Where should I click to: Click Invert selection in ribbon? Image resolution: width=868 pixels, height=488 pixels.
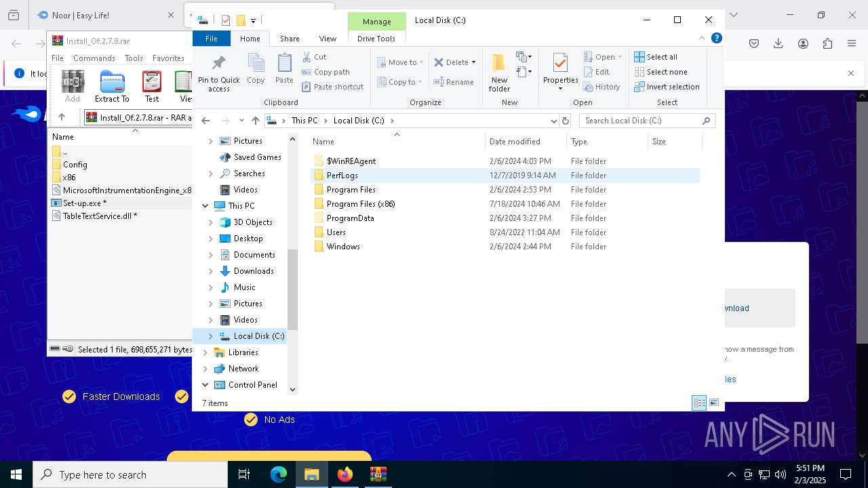667,87
